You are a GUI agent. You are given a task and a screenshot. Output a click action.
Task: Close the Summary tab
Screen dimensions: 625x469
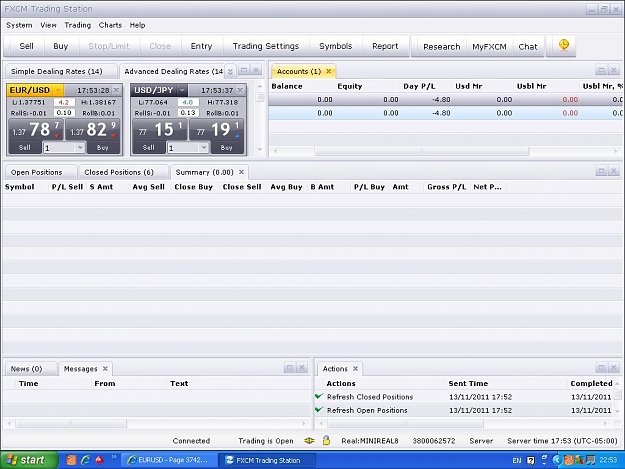[241, 172]
